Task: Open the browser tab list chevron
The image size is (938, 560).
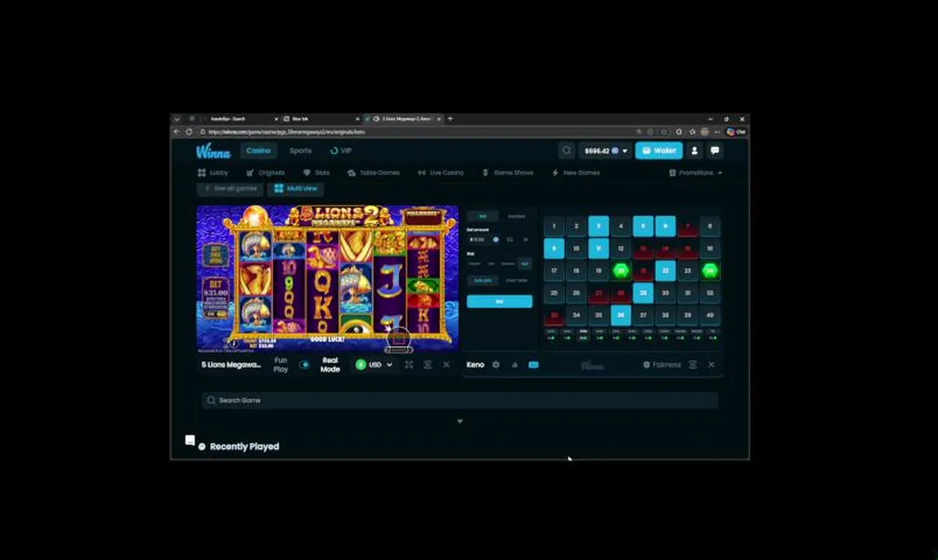Action: point(177,119)
